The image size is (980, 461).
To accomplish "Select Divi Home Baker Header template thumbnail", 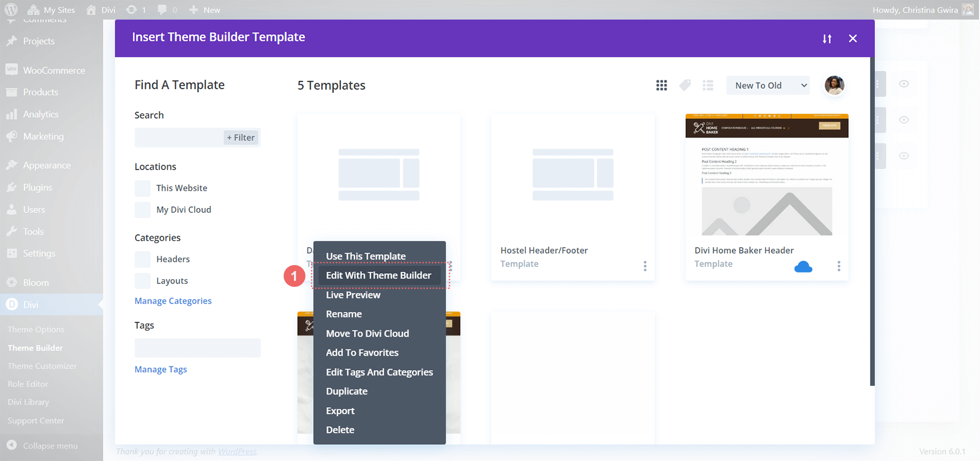I will 767,175.
